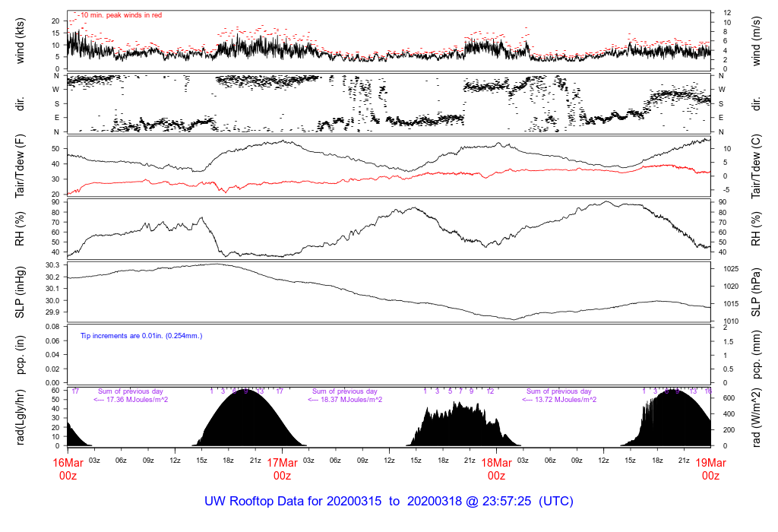Viewport: 778px width, 532px height.
Task: Click the left 'dir.' axis label
Action: click(20, 104)
